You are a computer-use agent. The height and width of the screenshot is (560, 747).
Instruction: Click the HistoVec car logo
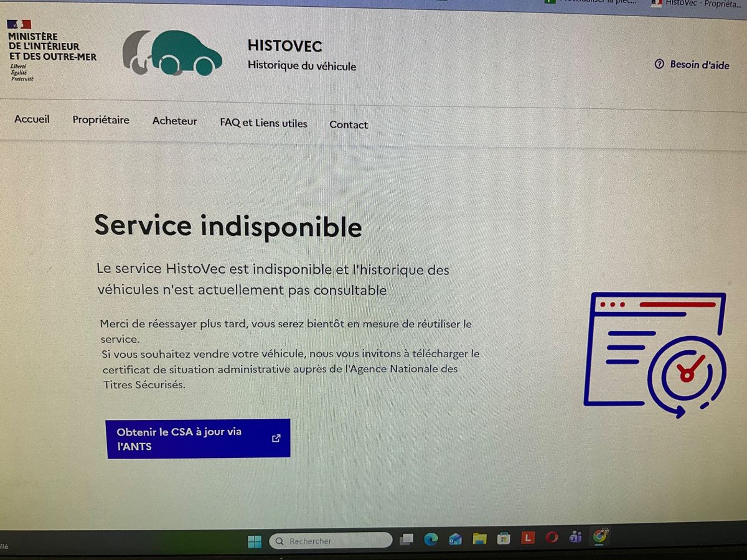click(x=172, y=53)
